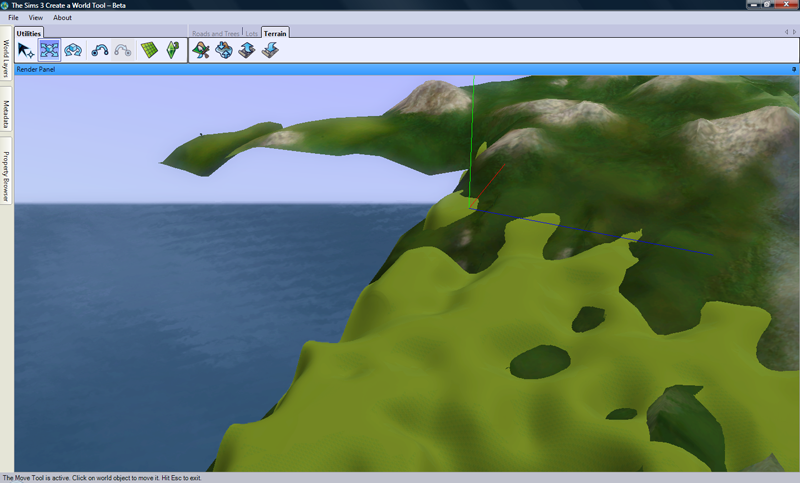The image size is (800, 483).
Task: Click the grayed-out curved arrow tool icon
Action: 123,50
